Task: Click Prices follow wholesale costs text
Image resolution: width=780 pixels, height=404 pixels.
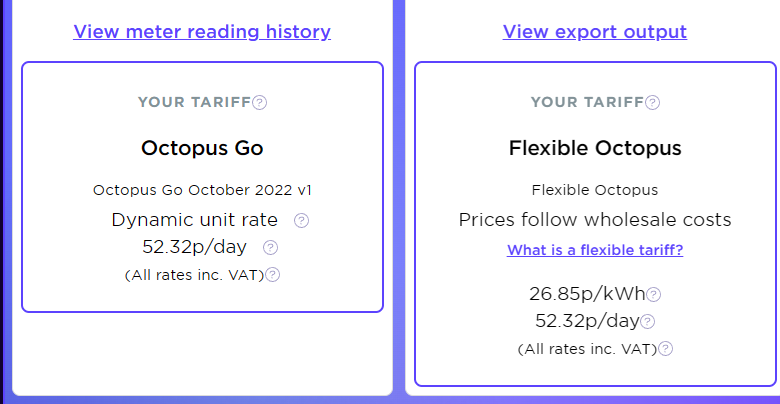Action: tap(595, 219)
